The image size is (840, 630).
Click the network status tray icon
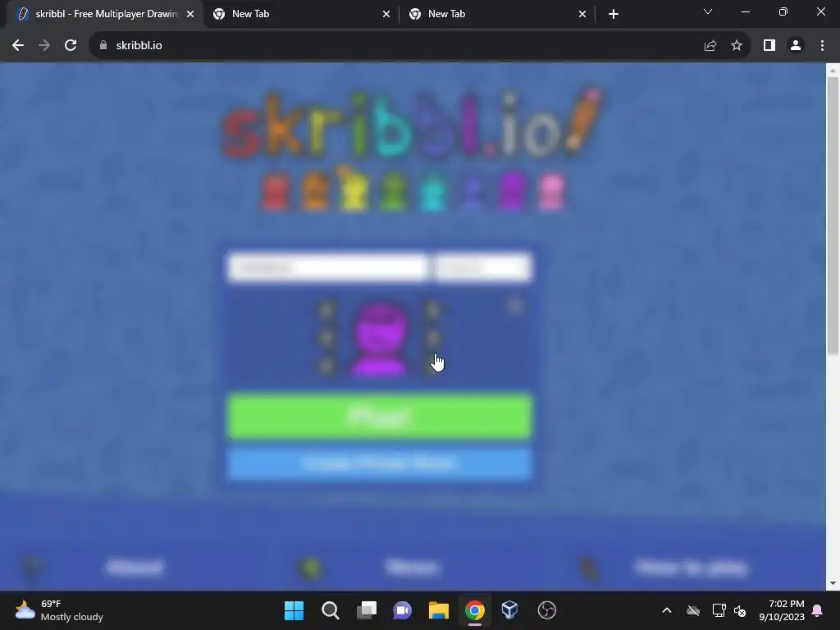tap(719, 610)
